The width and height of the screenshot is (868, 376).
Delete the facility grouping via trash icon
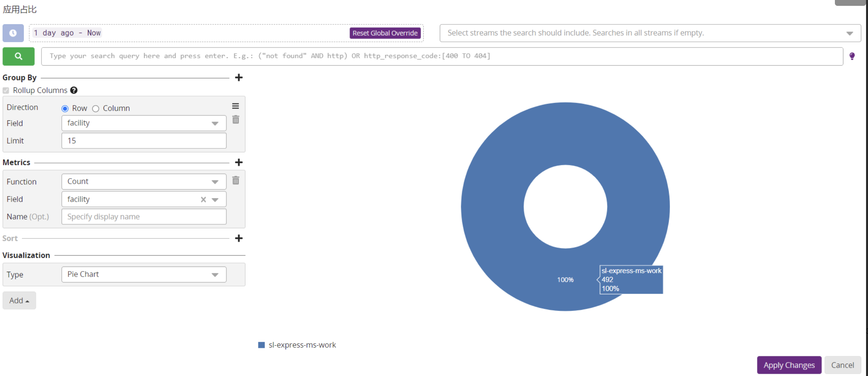coord(236,119)
